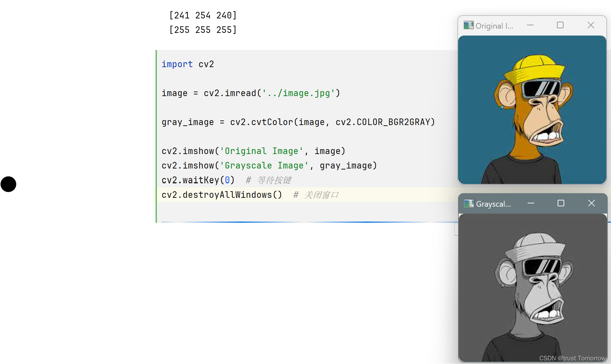Close the Original Image window
The image size is (611, 364).
(591, 25)
